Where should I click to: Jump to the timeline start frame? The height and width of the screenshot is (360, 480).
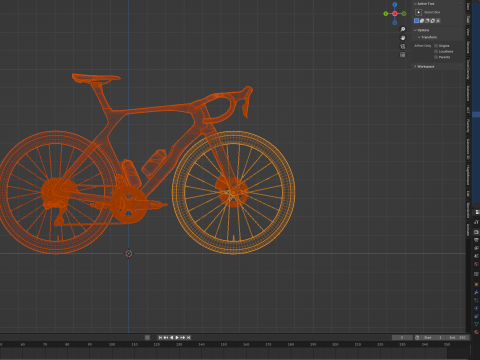(x=160, y=337)
